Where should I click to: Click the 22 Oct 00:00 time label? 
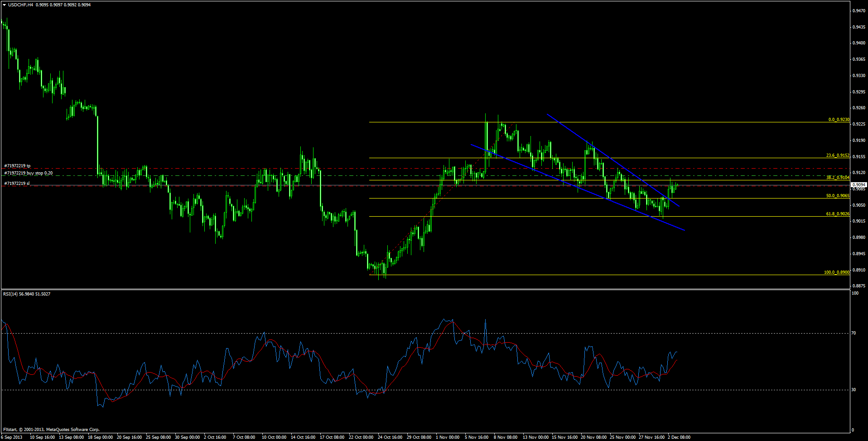361,437
